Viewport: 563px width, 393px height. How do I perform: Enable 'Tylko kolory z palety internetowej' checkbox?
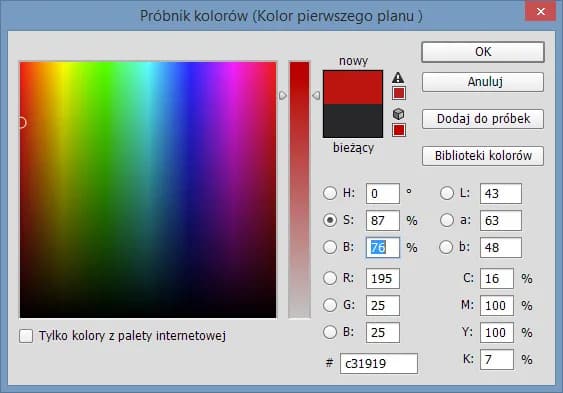[x=26, y=336]
